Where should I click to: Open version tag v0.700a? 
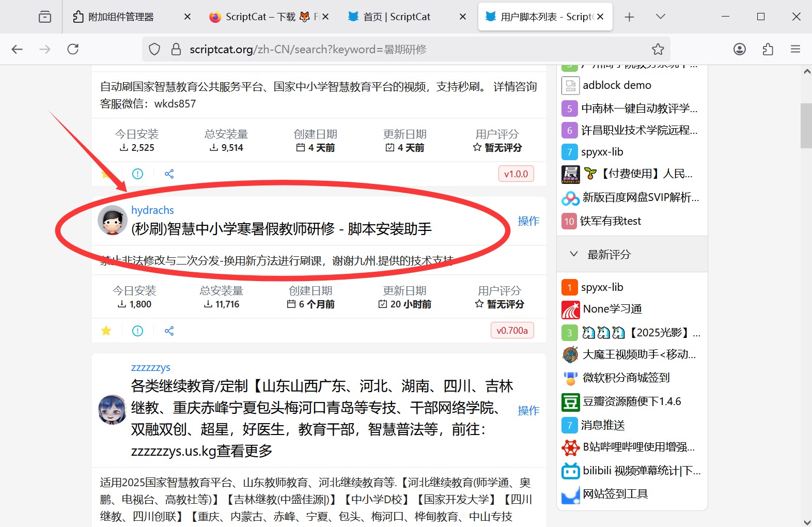click(512, 331)
